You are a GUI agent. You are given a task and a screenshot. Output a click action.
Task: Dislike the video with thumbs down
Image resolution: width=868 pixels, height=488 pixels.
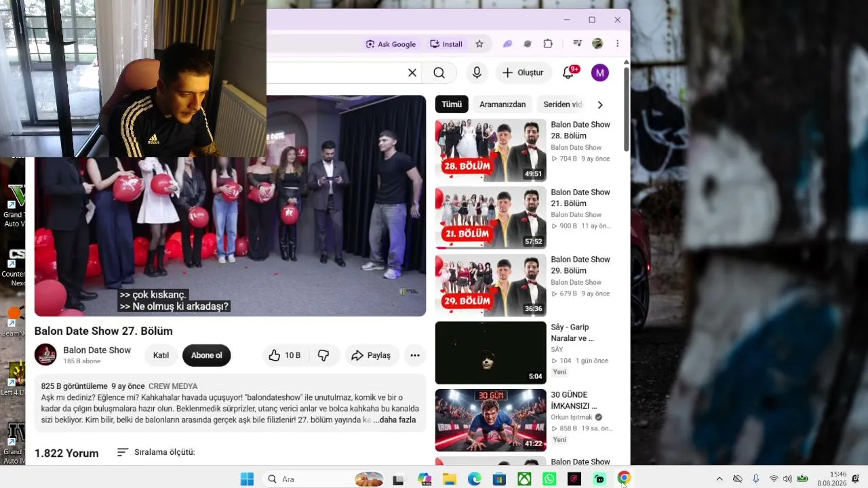pyautogui.click(x=323, y=355)
